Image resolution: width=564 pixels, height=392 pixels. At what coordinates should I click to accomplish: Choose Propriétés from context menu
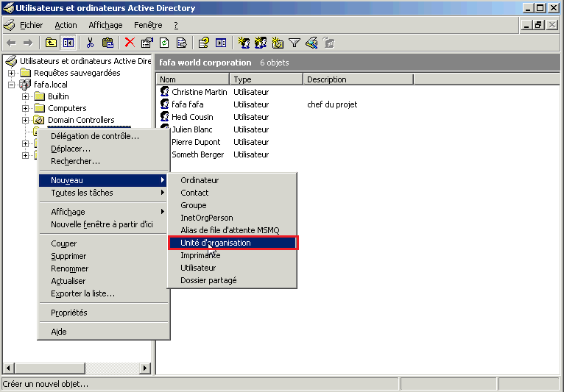tap(104, 313)
